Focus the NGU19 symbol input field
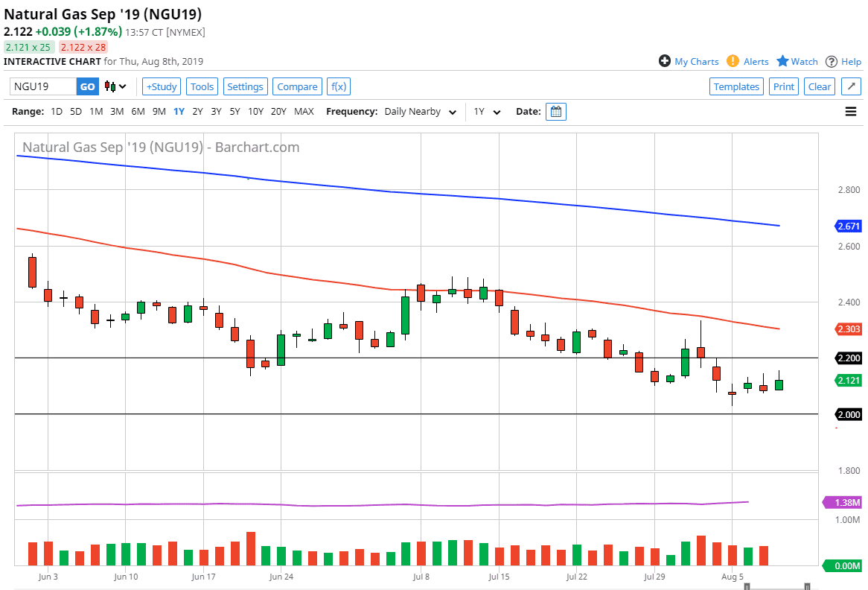868x590 pixels. tap(42, 86)
